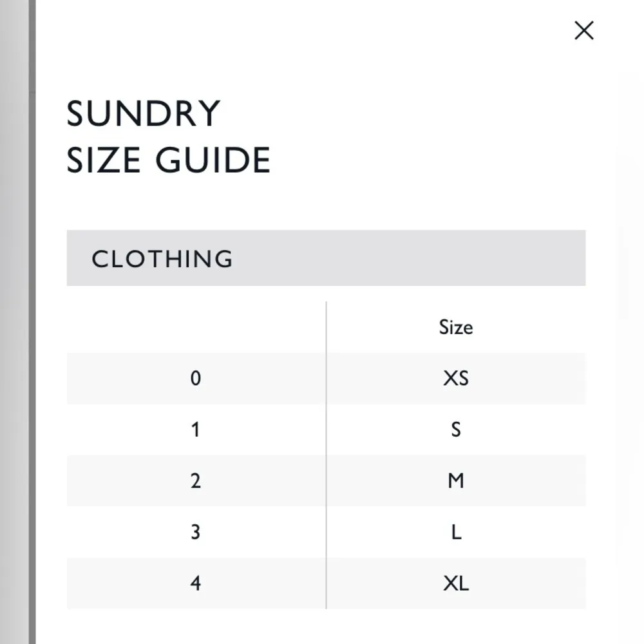Click the SUNDRY heading word

144,114
